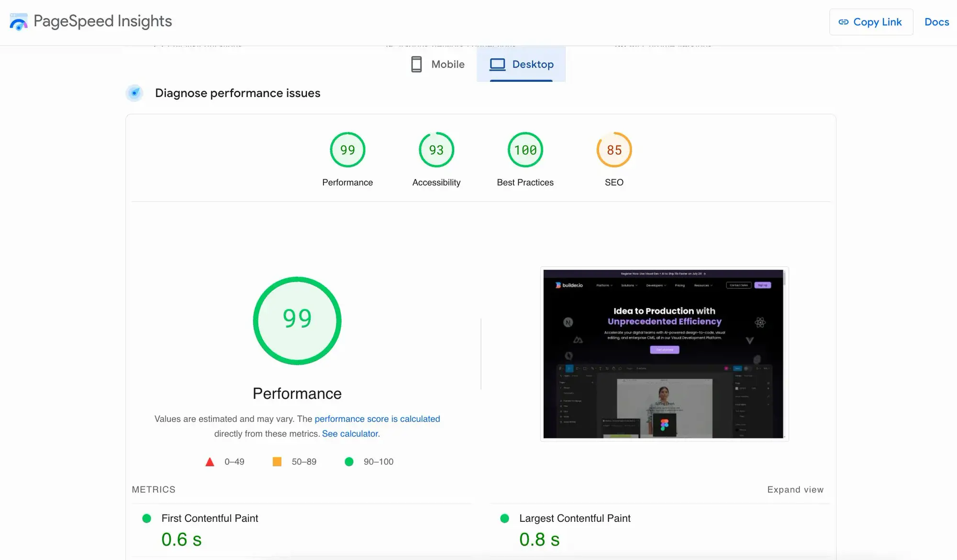
Task: Click the orange square 50–89 legend icon
Action: point(277,461)
